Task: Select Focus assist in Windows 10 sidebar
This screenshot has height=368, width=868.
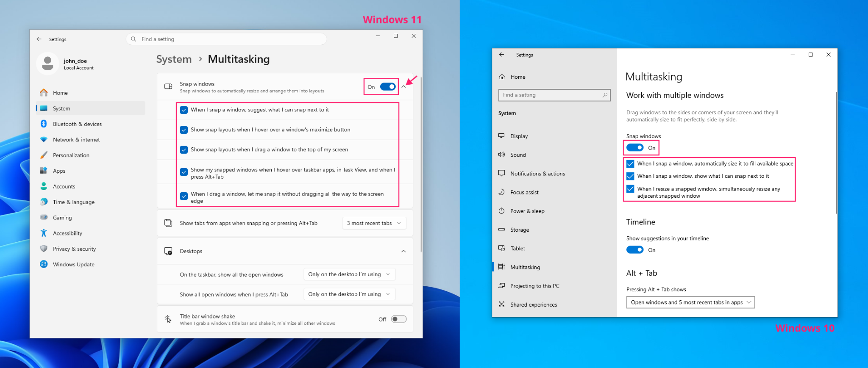Action: point(554,192)
